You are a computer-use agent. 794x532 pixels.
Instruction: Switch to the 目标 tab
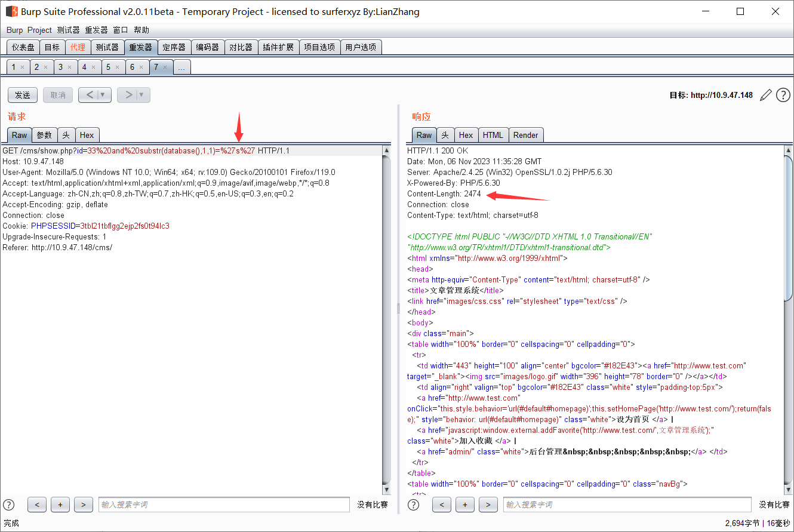click(52, 47)
